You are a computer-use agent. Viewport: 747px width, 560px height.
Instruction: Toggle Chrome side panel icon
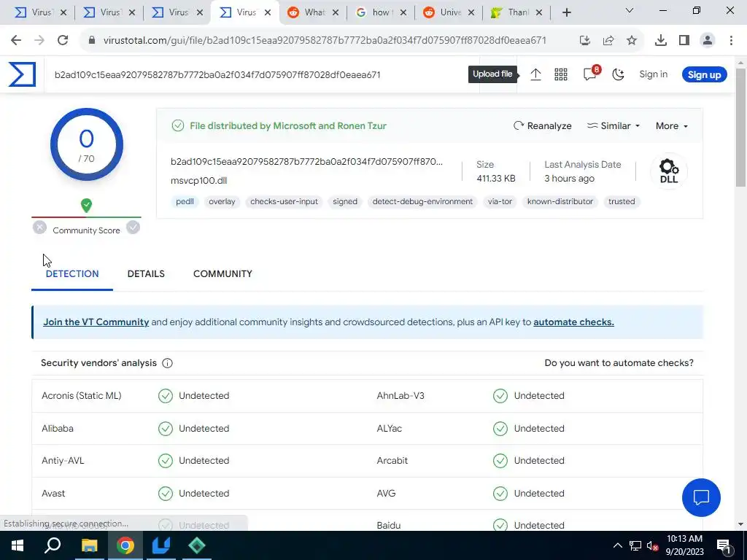pos(684,41)
